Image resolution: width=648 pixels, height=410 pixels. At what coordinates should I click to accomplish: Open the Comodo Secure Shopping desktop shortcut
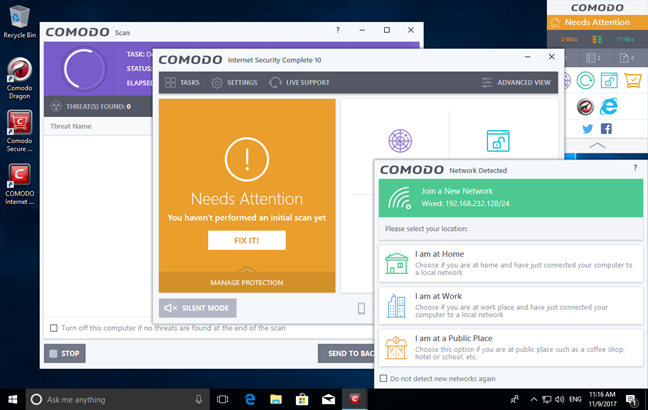point(19,131)
